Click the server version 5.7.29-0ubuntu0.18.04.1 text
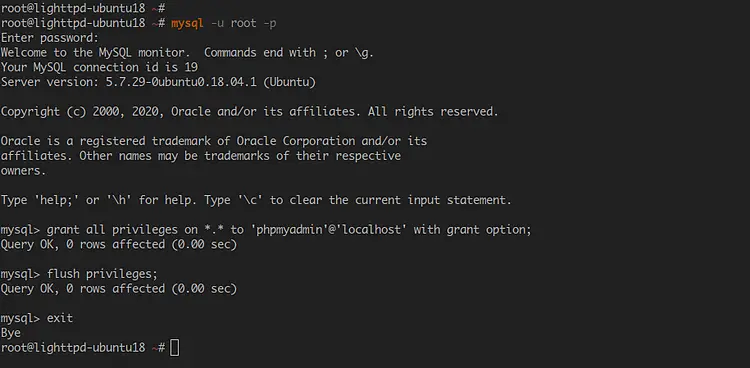750x368 pixels. [x=180, y=82]
